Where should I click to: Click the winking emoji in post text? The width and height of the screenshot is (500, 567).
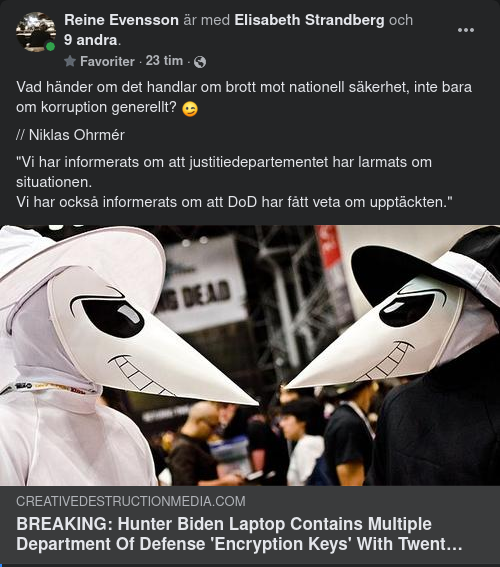(x=190, y=108)
